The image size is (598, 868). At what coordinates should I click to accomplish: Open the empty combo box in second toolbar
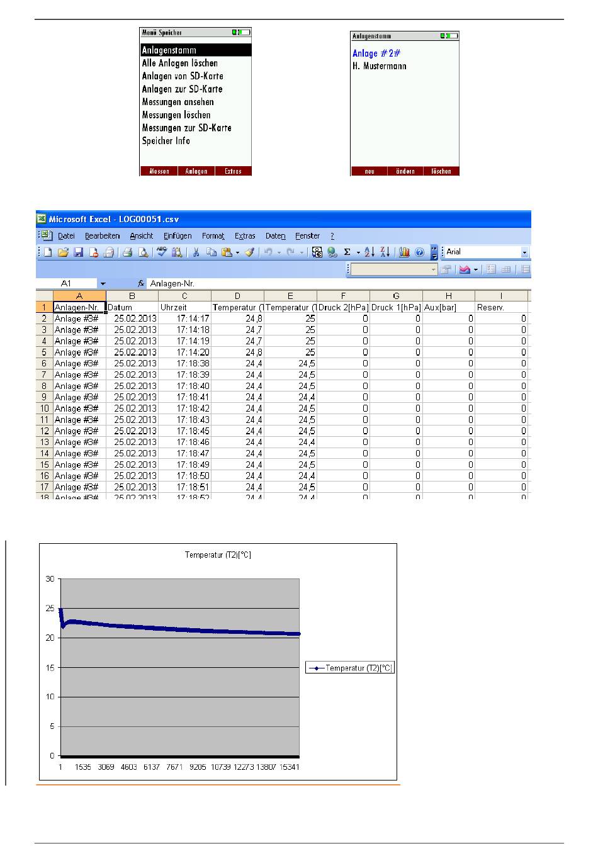pos(394,269)
